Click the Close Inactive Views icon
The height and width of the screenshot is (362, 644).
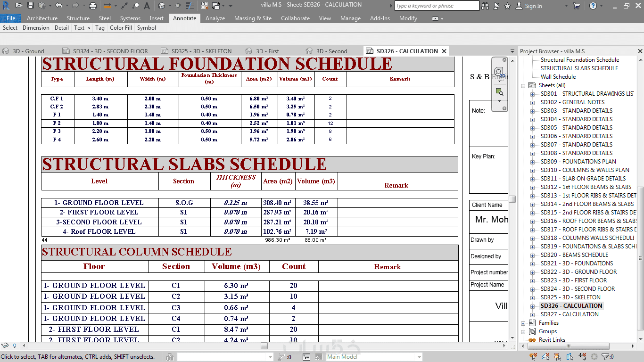pyautogui.click(x=205, y=6)
